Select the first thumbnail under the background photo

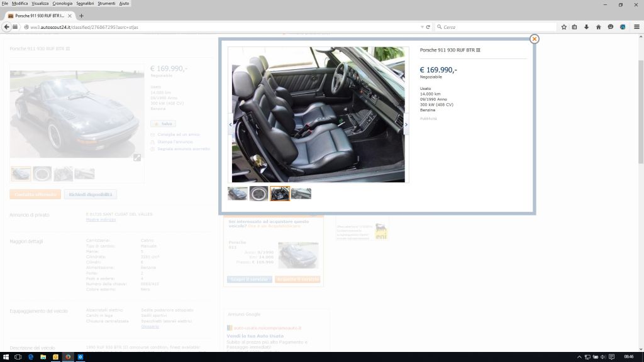point(21,173)
